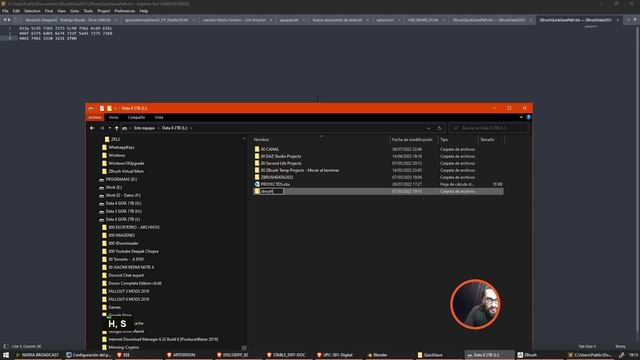
Task: Click the folder rename text field
Action: (272, 191)
